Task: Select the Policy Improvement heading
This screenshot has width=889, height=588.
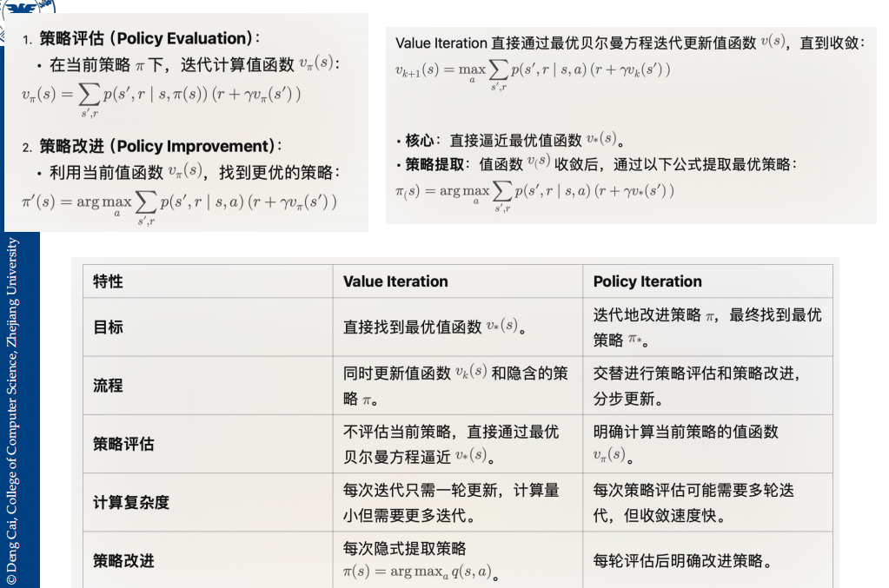Action: [x=161, y=146]
